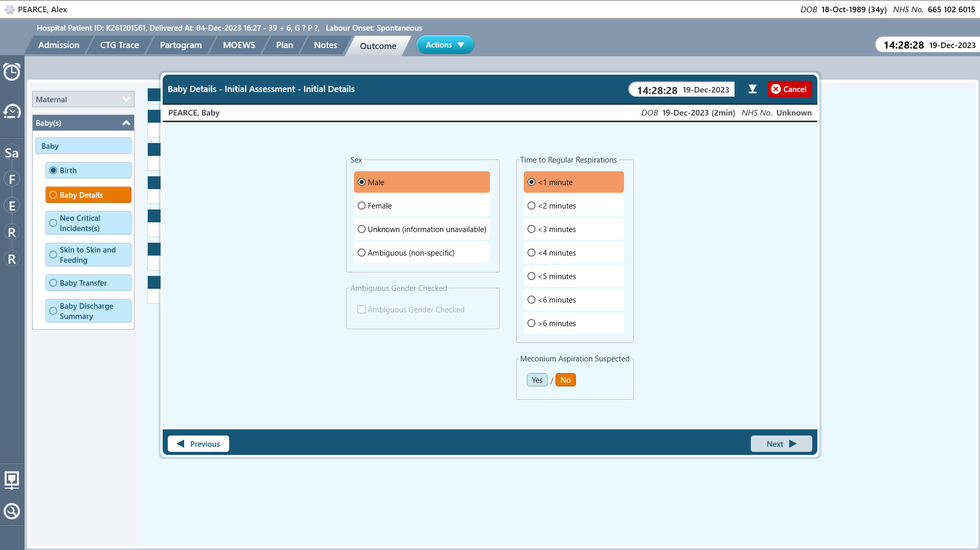This screenshot has height=550, width=980.
Task: Open the Baby item in side panel
Action: tap(83, 146)
